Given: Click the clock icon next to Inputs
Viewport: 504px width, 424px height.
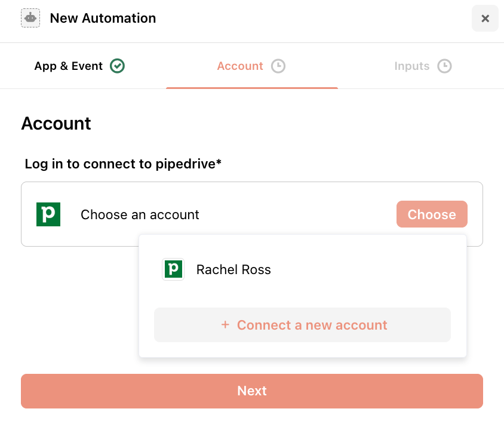Looking at the screenshot, I should tap(444, 66).
